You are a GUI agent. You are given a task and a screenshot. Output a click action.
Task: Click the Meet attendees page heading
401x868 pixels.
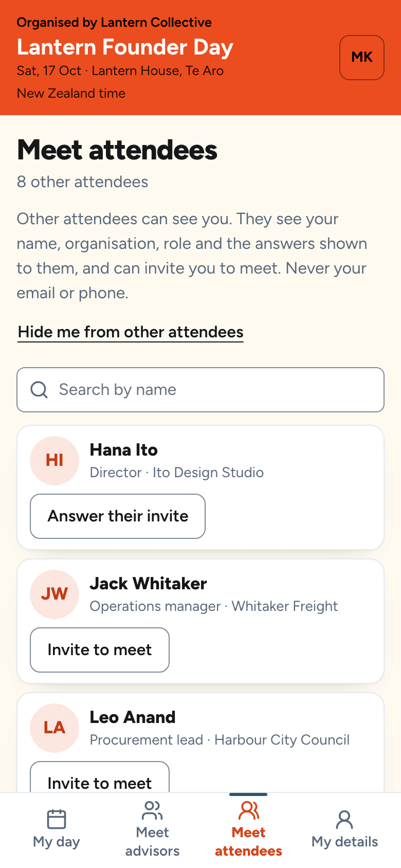point(117,150)
